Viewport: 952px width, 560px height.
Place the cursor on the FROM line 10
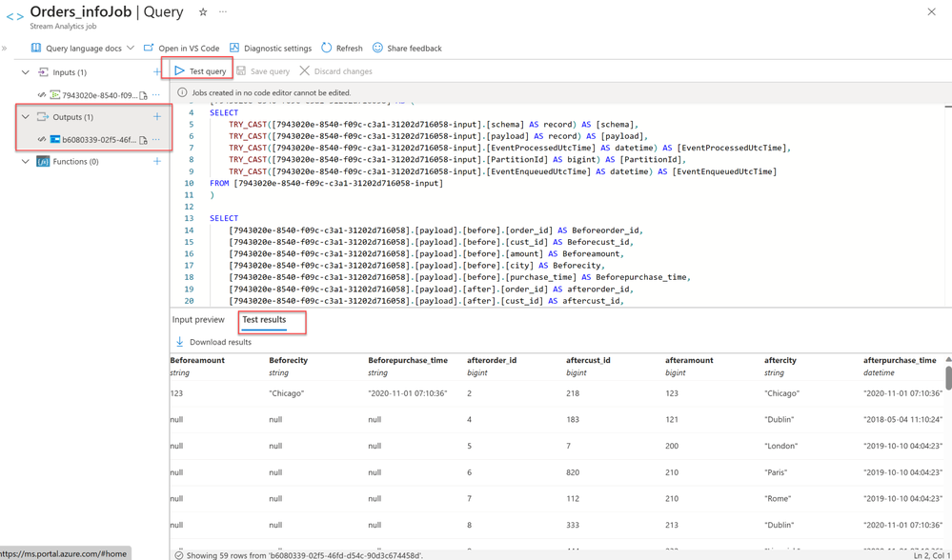pos(327,183)
